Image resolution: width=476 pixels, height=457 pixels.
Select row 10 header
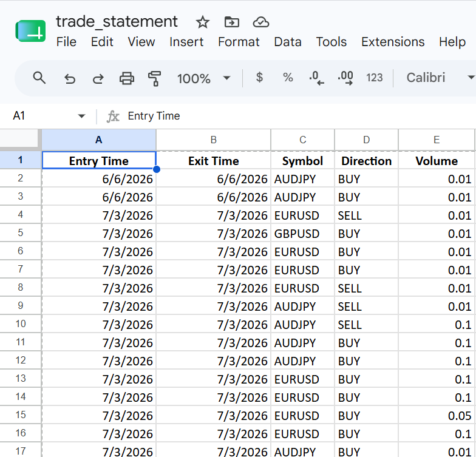click(21, 324)
